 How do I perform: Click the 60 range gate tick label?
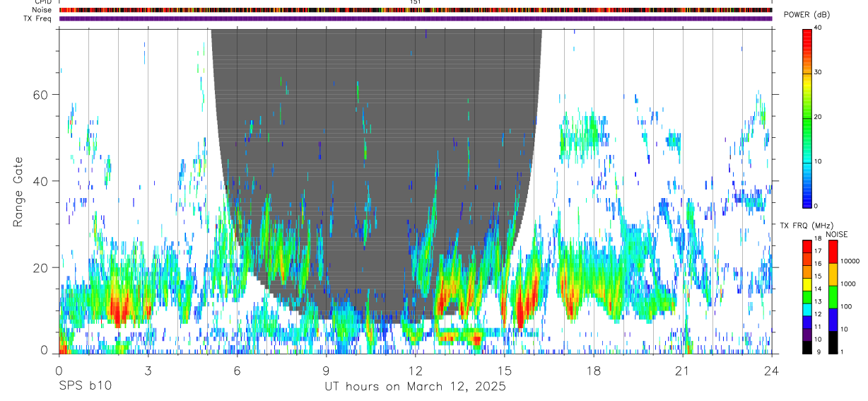click(40, 95)
